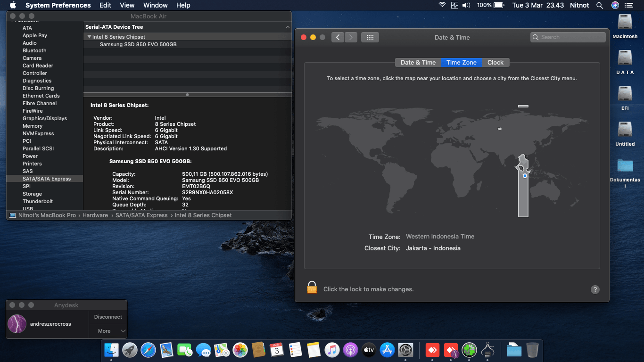Viewport: 644px width, 362px height.
Task: Open Mail stamp icon in Dock
Action: 166,350
